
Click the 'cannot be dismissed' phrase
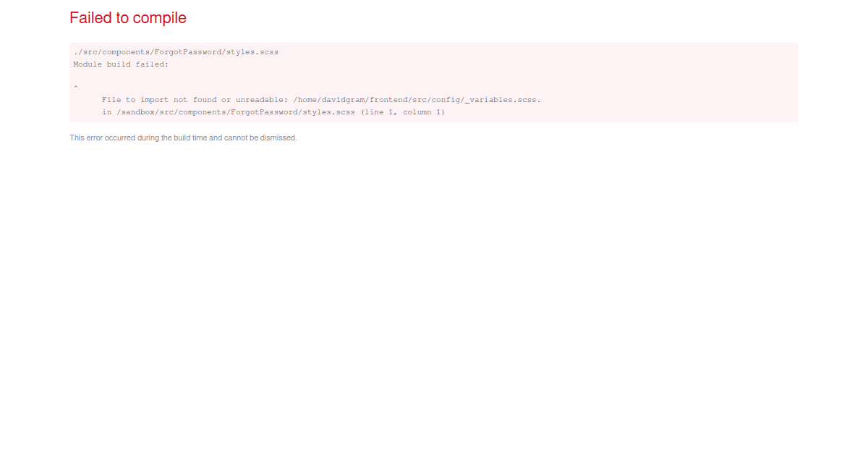tap(266, 138)
